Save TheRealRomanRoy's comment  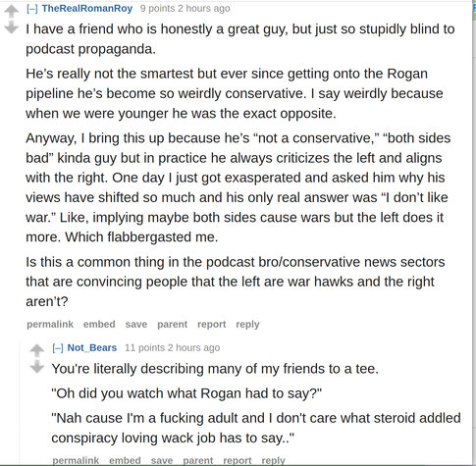point(136,324)
